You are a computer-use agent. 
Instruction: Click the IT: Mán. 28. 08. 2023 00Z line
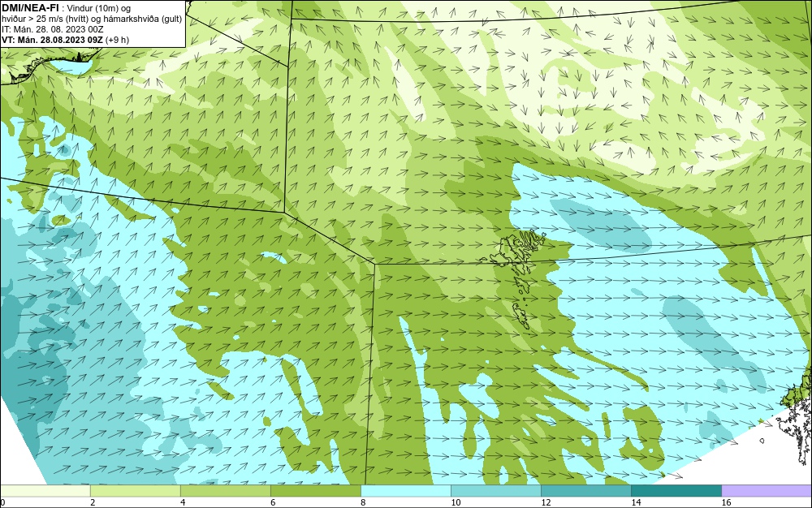coord(52,29)
